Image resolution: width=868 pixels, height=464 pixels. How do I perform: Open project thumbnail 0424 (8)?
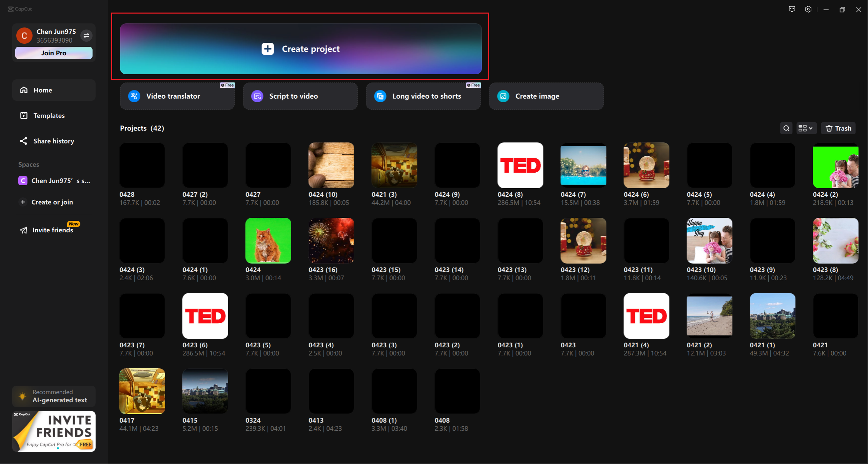pyautogui.click(x=521, y=167)
